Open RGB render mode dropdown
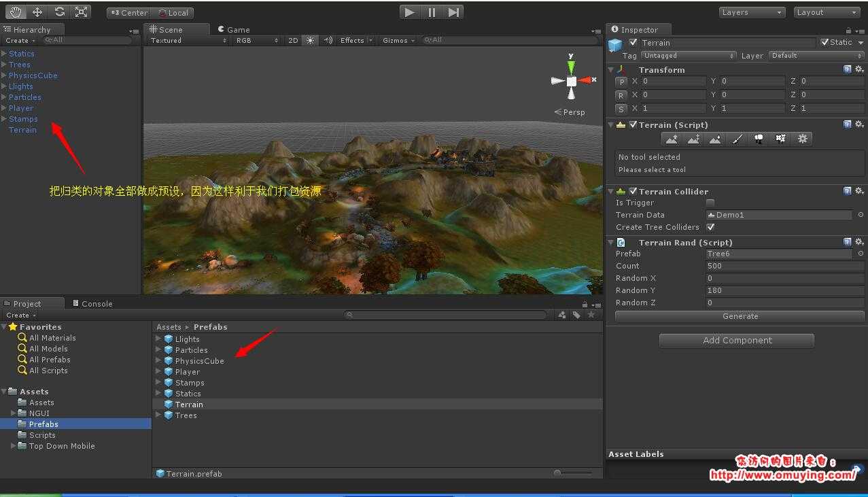 pyautogui.click(x=257, y=40)
